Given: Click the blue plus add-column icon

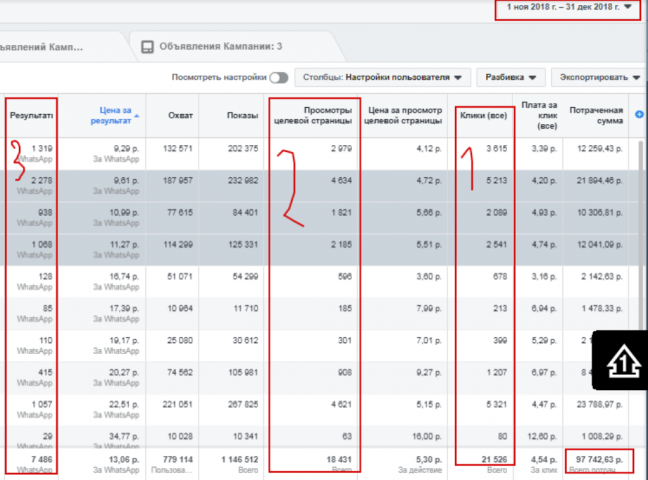Looking at the screenshot, I should 639,115.
